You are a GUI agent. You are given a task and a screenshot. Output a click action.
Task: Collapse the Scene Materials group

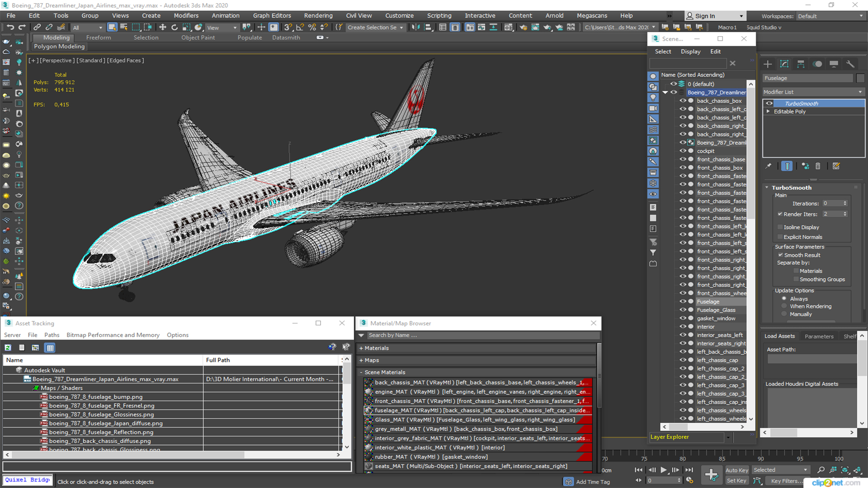361,372
